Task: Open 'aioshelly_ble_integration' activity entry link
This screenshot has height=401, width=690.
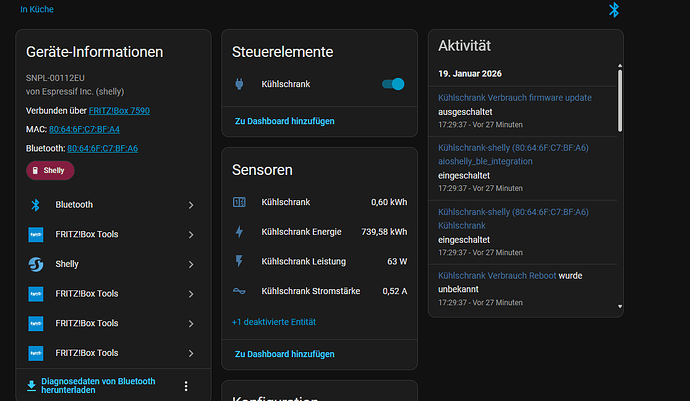Action: tap(485, 161)
